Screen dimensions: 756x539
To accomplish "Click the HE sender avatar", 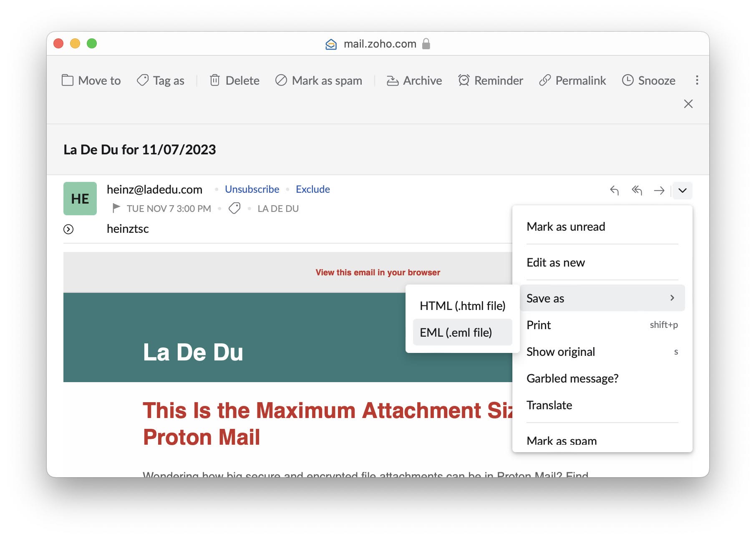I will (80, 199).
